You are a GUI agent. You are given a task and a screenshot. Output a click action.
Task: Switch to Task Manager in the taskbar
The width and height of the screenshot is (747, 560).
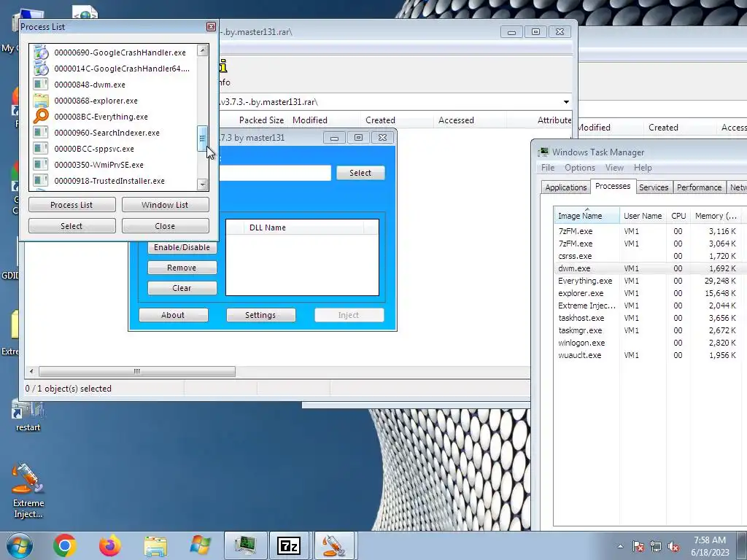(x=245, y=545)
